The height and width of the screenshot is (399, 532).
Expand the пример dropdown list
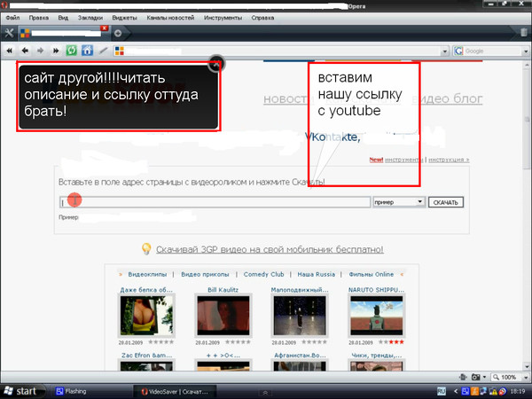point(419,202)
